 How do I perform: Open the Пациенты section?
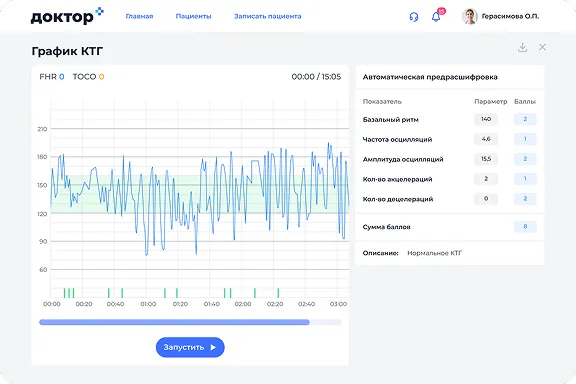pyautogui.click(x=194, y=16)
